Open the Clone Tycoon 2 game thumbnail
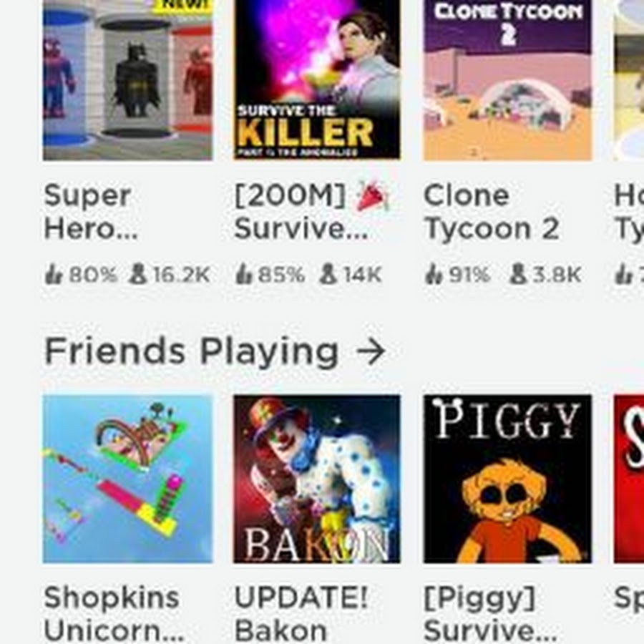 click(507, 80)
